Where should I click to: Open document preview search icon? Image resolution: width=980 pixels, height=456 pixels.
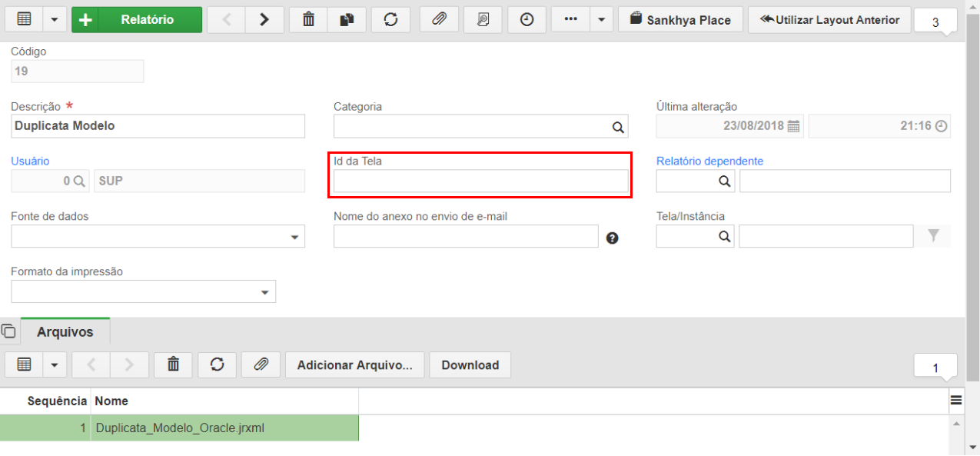[x=483, y=19]
